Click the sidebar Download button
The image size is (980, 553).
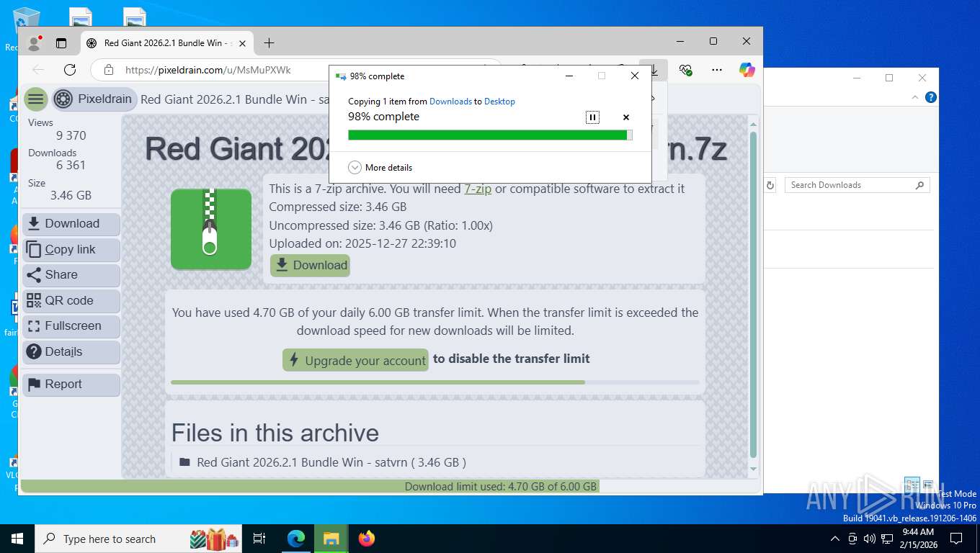click(71, 224)
